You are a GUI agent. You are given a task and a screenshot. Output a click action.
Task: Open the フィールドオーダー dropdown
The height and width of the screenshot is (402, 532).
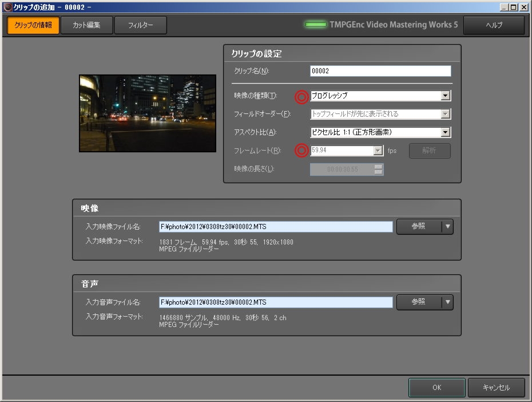pos(445,114)
